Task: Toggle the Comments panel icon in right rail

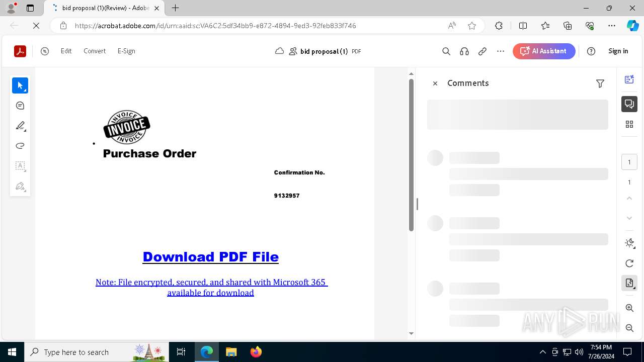Action: point(629,104)
